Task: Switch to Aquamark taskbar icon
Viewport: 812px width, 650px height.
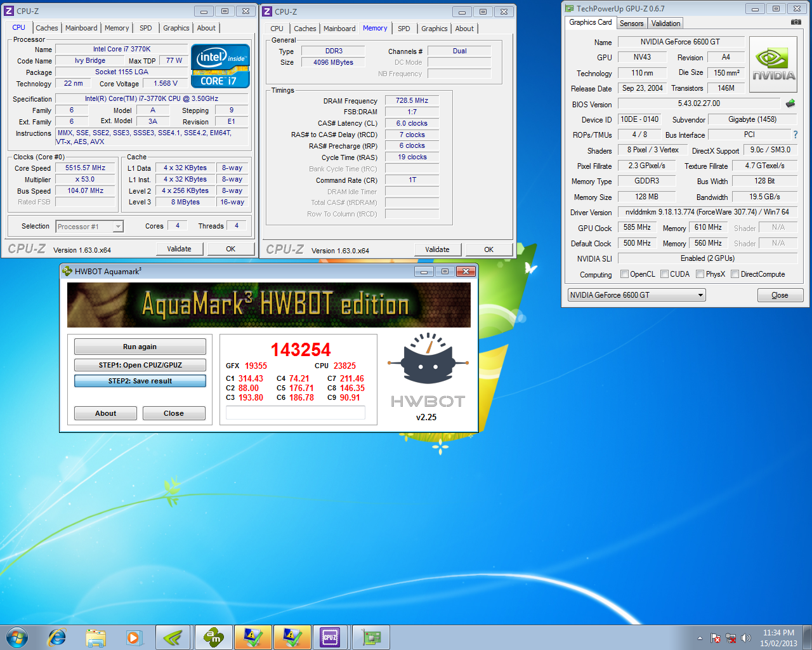Action: click(x=213, y=637)
